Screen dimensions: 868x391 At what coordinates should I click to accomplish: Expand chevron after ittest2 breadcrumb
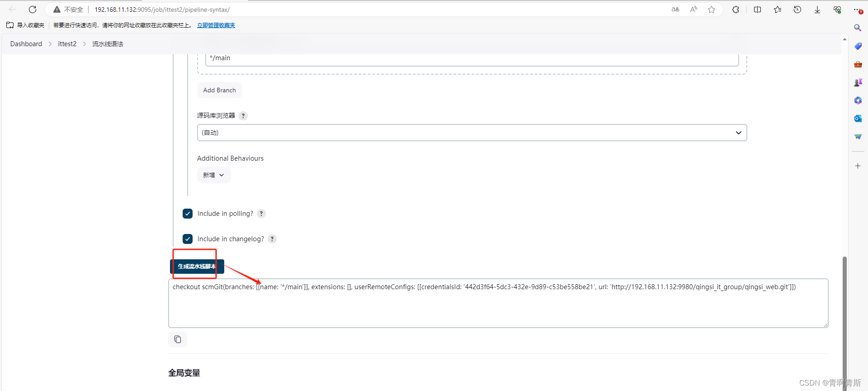pos(85,44)
